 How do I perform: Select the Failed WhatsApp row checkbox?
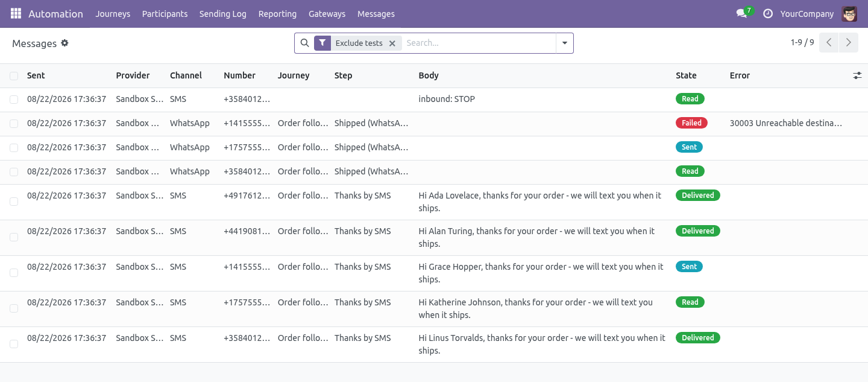[14, 124]
